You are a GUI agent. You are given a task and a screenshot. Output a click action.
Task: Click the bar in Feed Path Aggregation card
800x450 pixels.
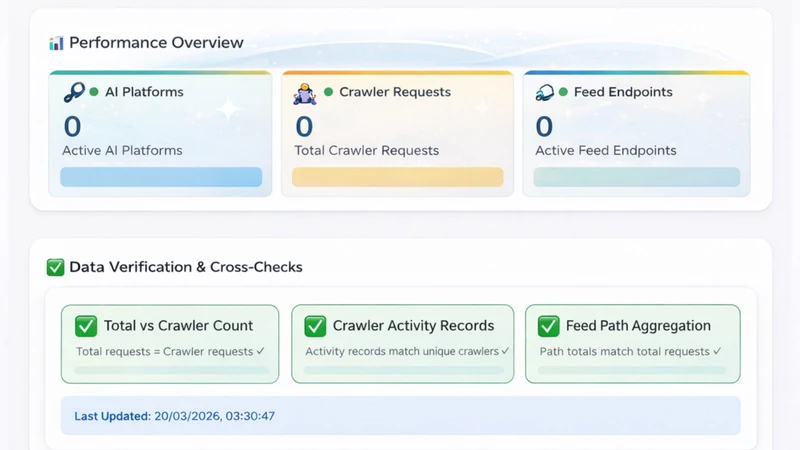click(x=632, y=370)
